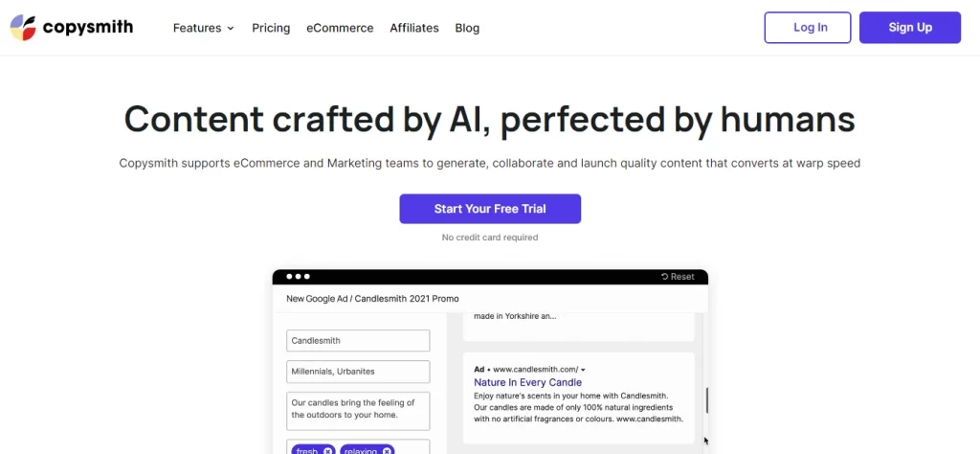980x454 pixels.
Task: Click the Copysmith wordmark text
Action: tap(87, 28)
